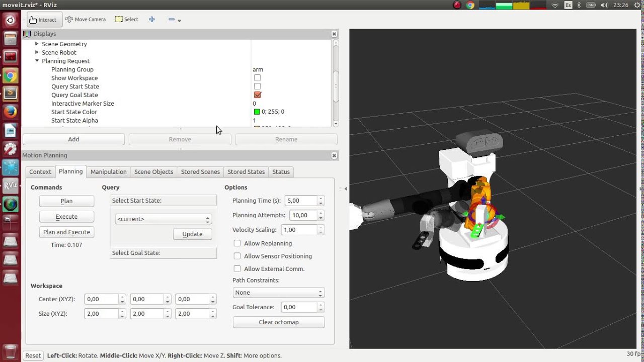Click the system load monitor graph indicator
Viewport: 644px width, 362px height.
tap(512, 5)
